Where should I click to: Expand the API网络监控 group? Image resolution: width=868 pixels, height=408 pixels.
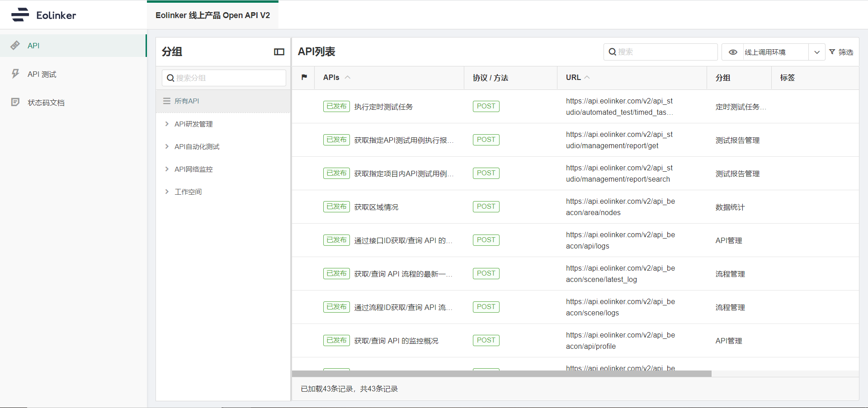(167, 169)
